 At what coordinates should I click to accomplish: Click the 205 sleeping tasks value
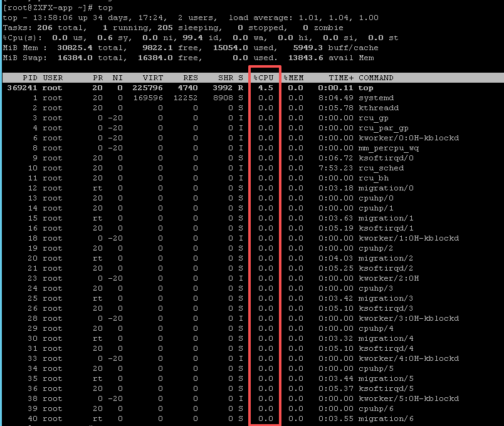[165, 28]
